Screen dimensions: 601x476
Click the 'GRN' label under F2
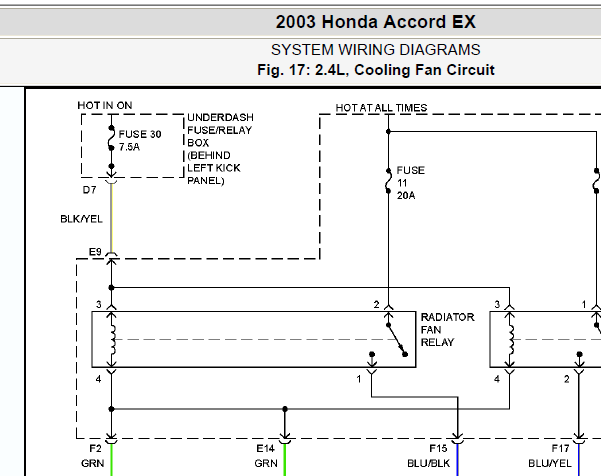pyautogui.click(x=92, y=464)
